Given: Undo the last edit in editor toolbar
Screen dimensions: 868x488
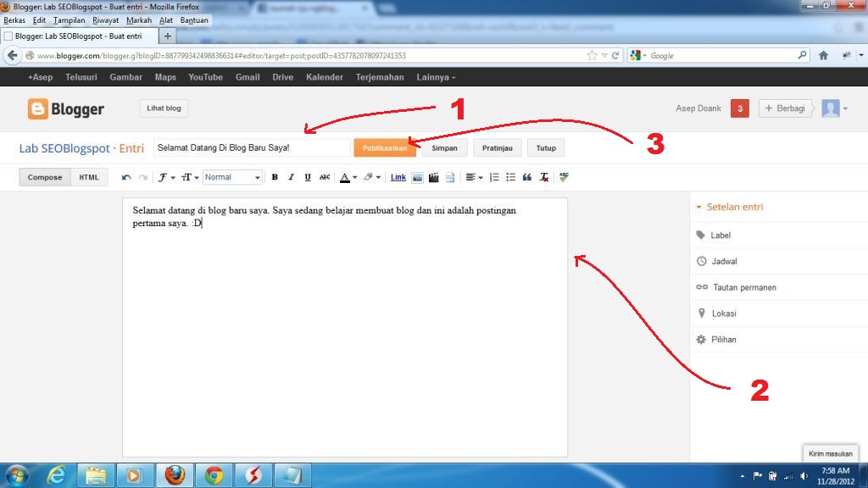Looking at the screenshot, I should pos(126,177).
